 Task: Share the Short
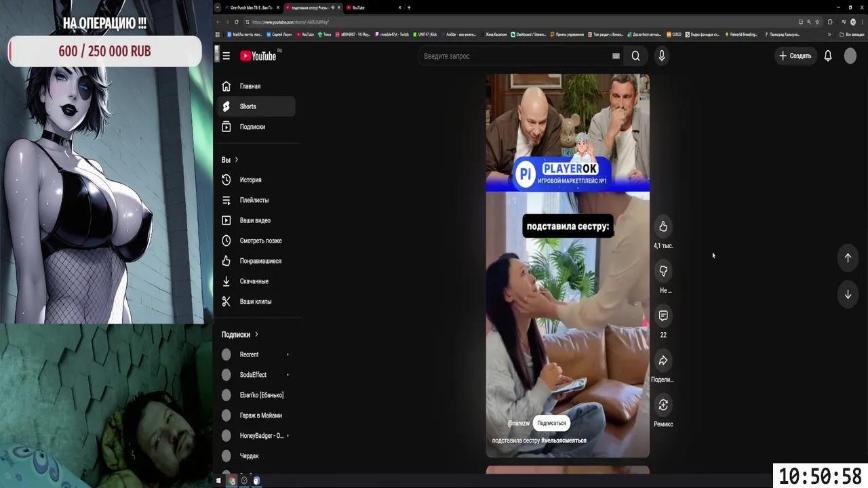(x=663, y=361)
